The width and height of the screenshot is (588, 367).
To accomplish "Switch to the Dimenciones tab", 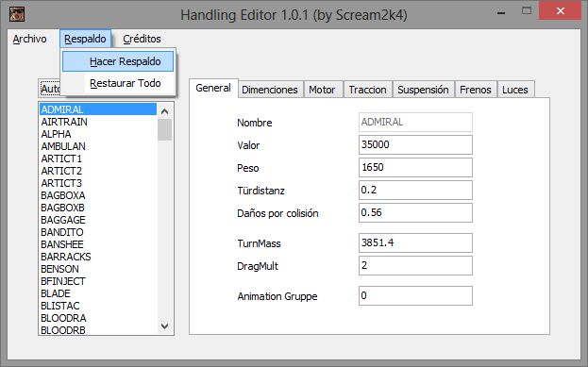I will point(270,90).
